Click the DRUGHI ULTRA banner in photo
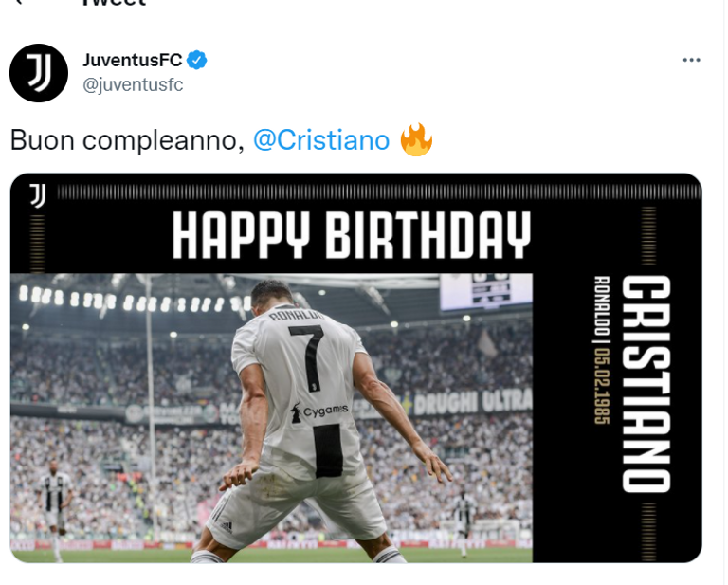 (x=473, y=402)
